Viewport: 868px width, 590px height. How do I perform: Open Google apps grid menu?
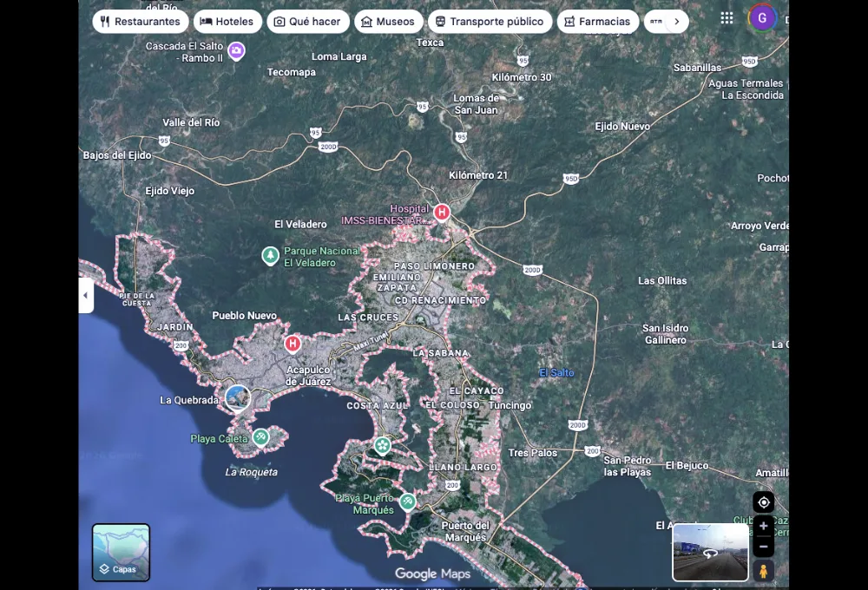pyautogui.click(x=726, y=17)
